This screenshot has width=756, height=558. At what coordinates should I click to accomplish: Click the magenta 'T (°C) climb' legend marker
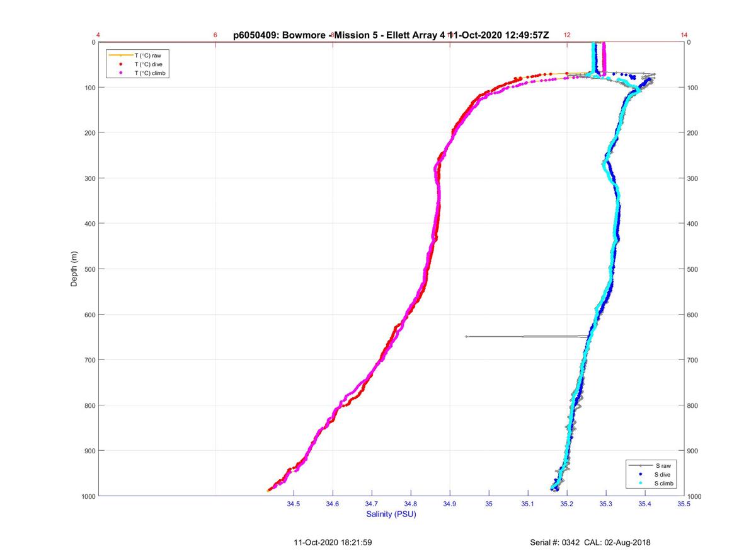click(120, 73)
